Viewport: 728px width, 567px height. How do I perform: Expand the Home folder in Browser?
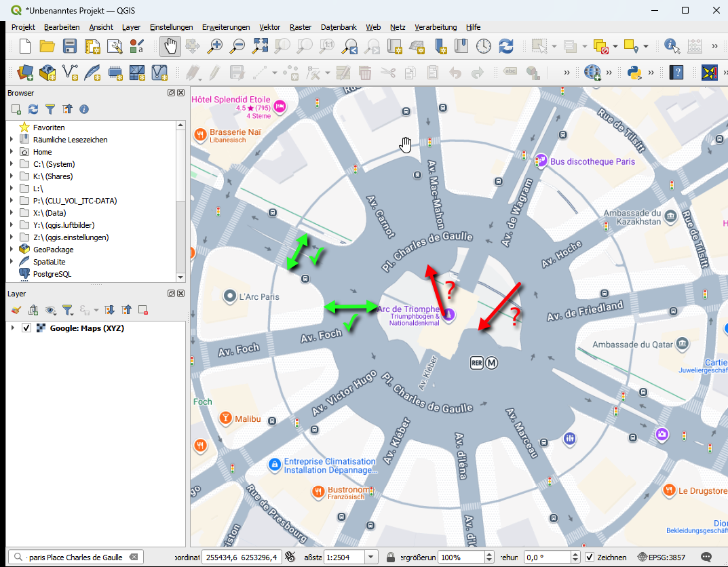(11, 152)
